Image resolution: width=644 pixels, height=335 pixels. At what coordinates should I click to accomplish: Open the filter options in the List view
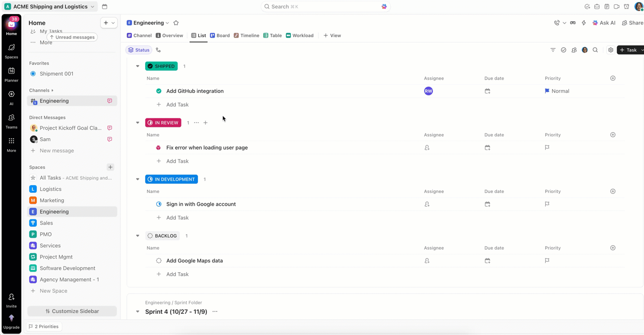point(553,50)
